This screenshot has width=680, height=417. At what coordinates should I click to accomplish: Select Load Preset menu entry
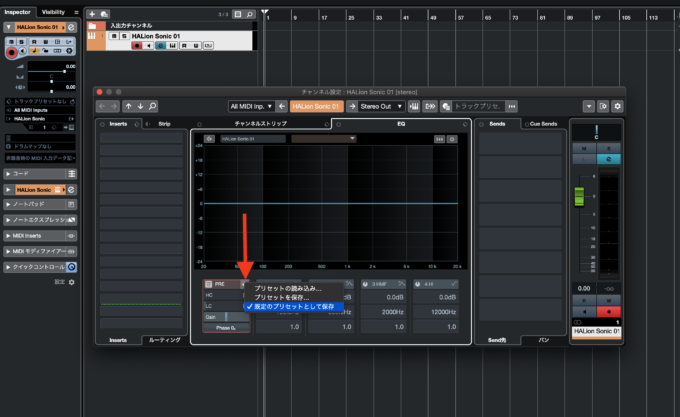(294, 288)
